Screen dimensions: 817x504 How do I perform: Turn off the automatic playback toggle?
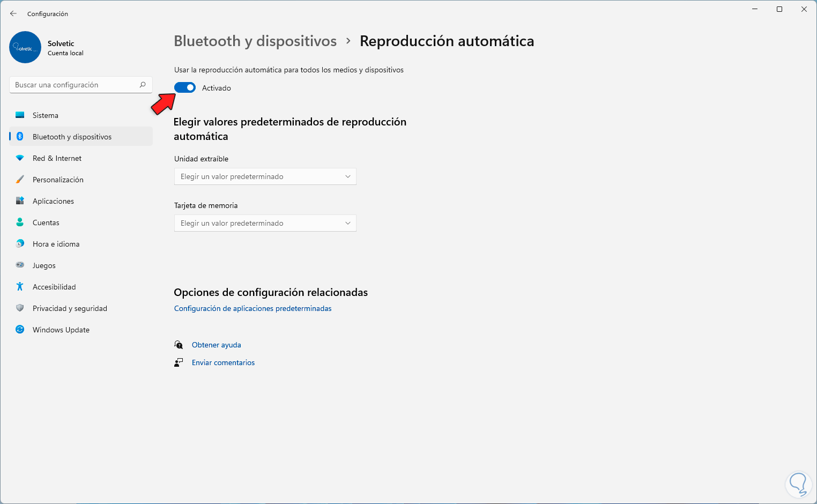(185, 88)
